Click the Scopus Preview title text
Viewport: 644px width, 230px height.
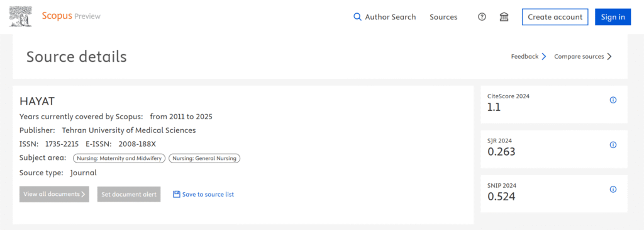coord(71,16)
